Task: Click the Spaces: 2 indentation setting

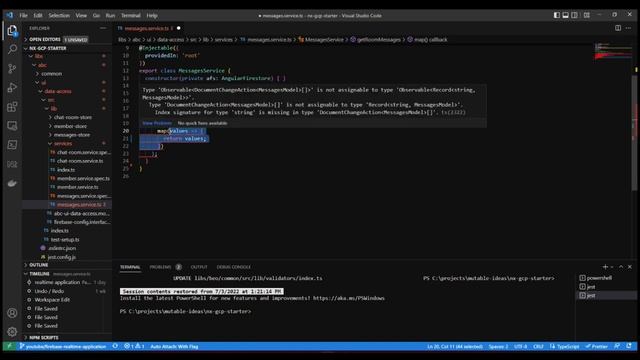Action: [498, 347]
